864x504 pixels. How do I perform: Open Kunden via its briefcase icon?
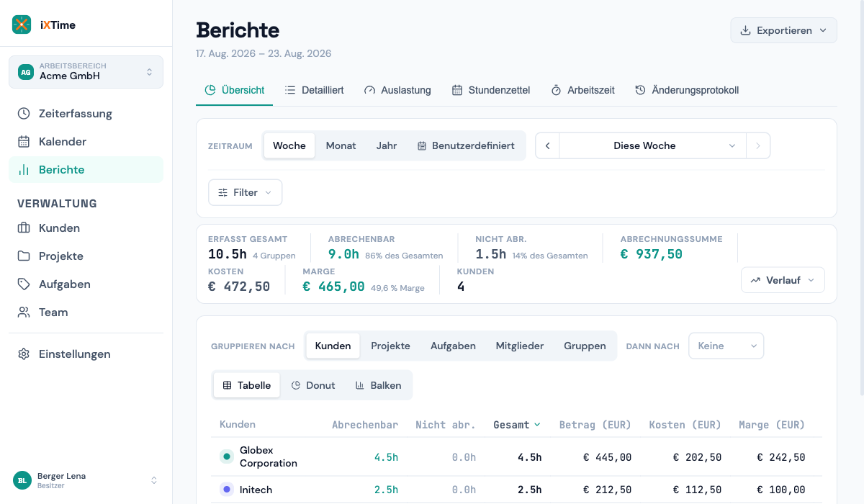coord(24,228)
